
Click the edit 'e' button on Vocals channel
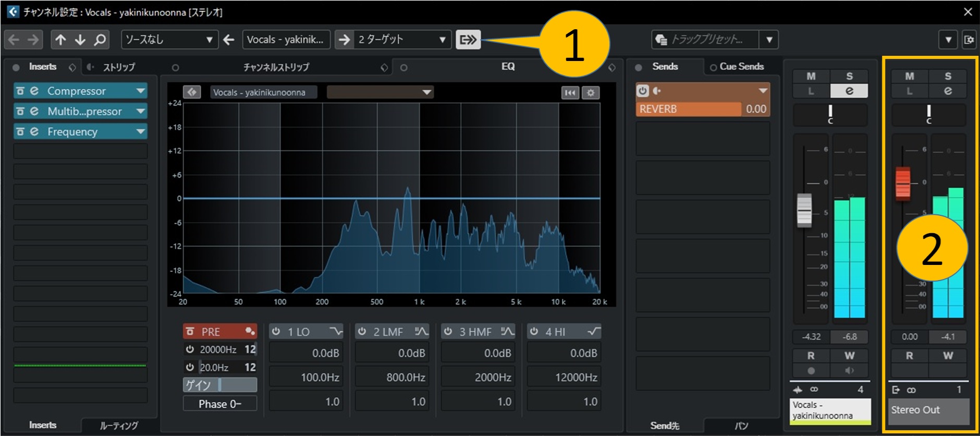[849, 91]
